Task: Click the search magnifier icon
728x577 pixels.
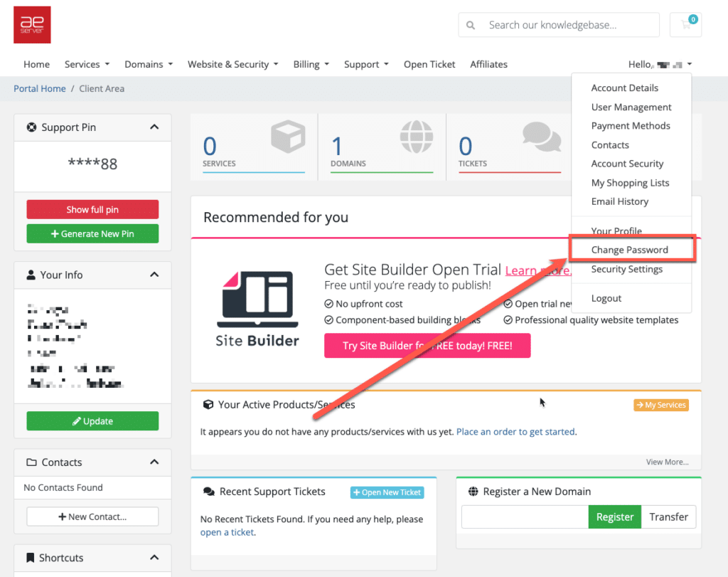Action: (x=471, y=25)
